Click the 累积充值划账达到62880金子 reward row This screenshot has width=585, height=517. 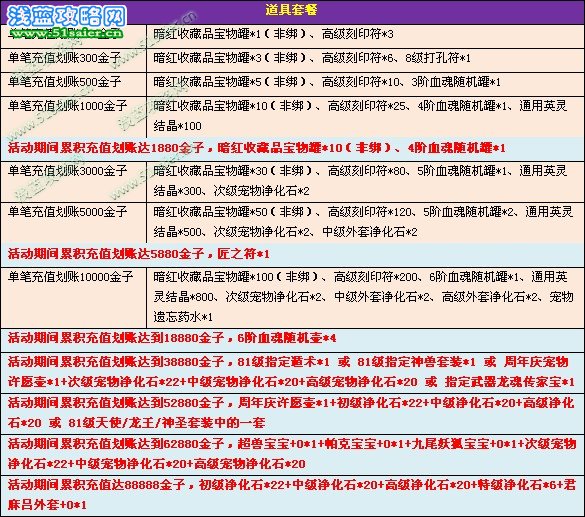[x=292, y=454]
